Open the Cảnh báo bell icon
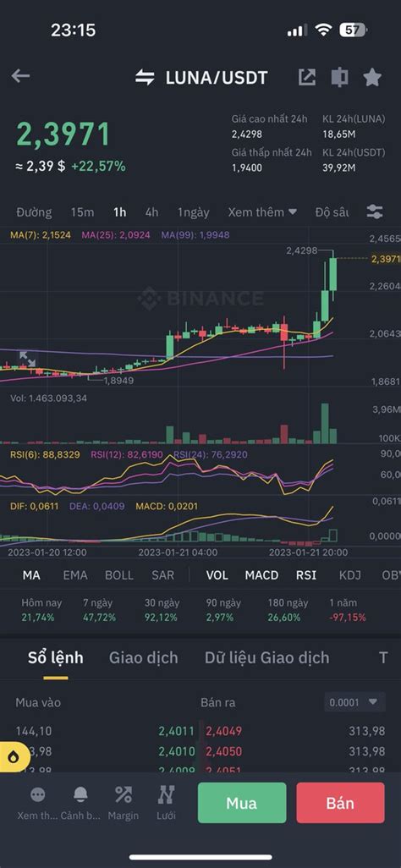The height and width of the screenshot is (868, 401). (80, 795)
